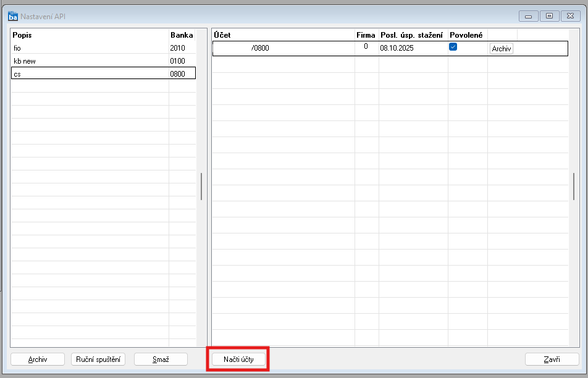Viewport: 588px width, 378px height.
Task: Click the Smaž button
Action: [x=161, y=359]
